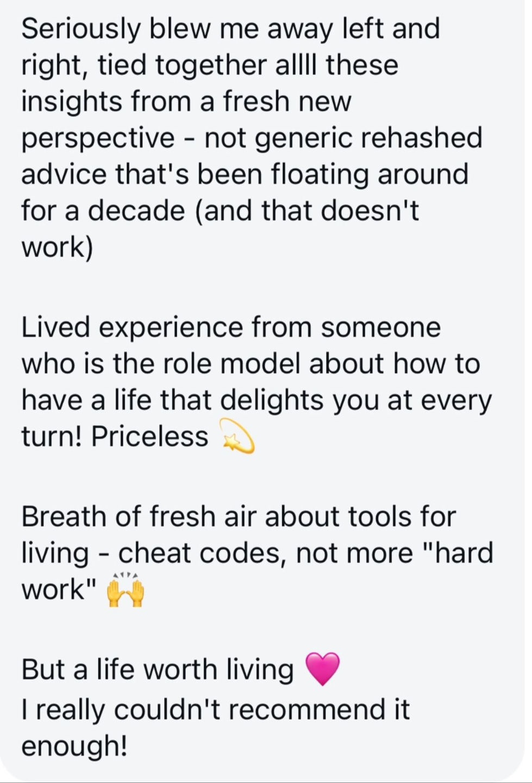Click the word 'work)' ending first paragraph

[57, 247]
